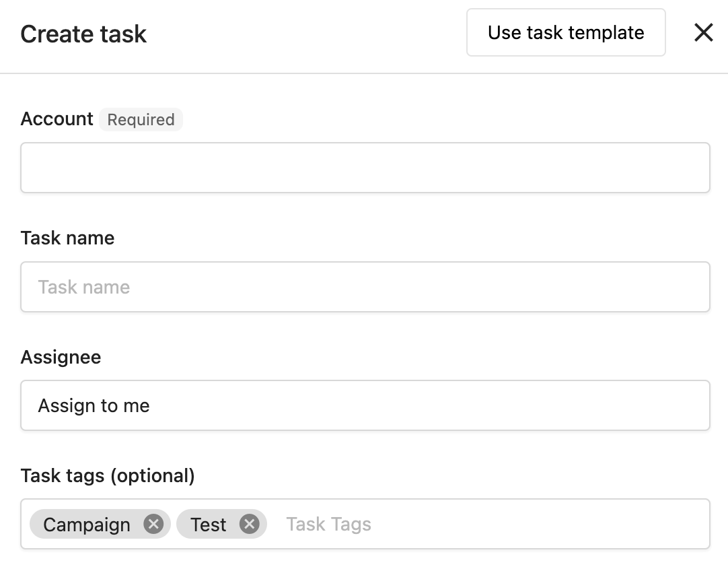The image size is (728, 571).
Task: Focus the Account required field
Action: 365,168
